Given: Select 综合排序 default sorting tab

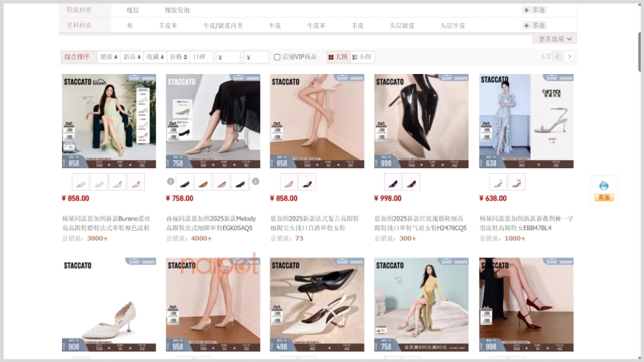Looking at the screenshot, I should click(79, 57).
